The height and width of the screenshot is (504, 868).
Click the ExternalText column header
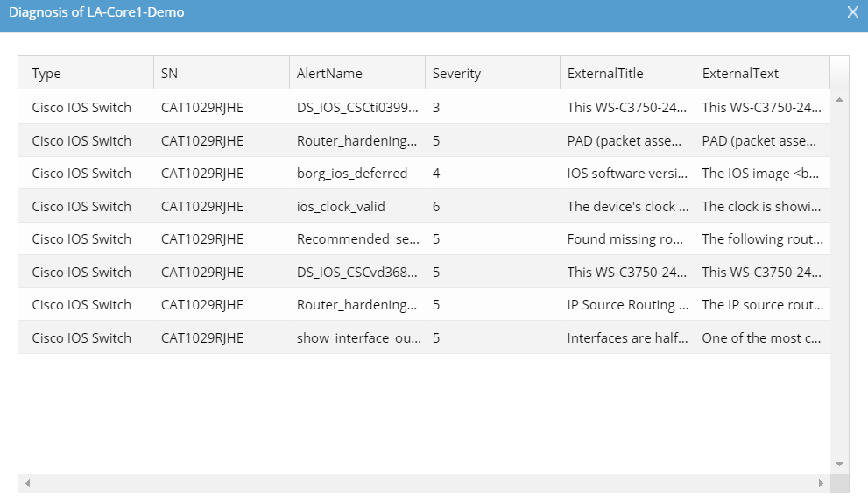740,74
